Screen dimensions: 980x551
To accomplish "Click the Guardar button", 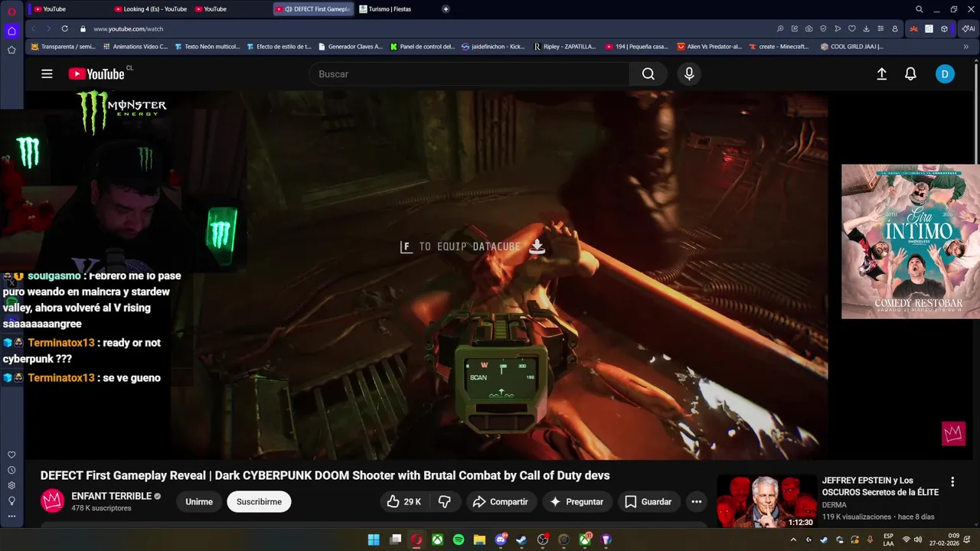I will tap(648, 502).
